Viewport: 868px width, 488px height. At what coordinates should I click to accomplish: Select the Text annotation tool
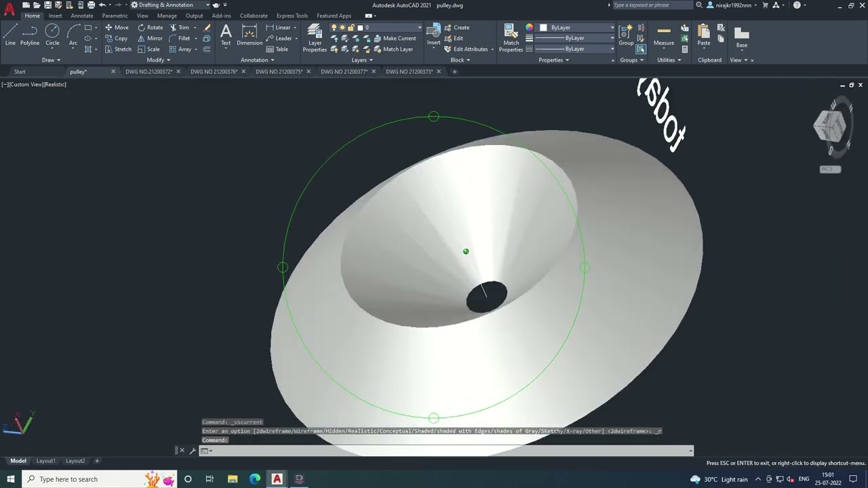pos(226,35)
